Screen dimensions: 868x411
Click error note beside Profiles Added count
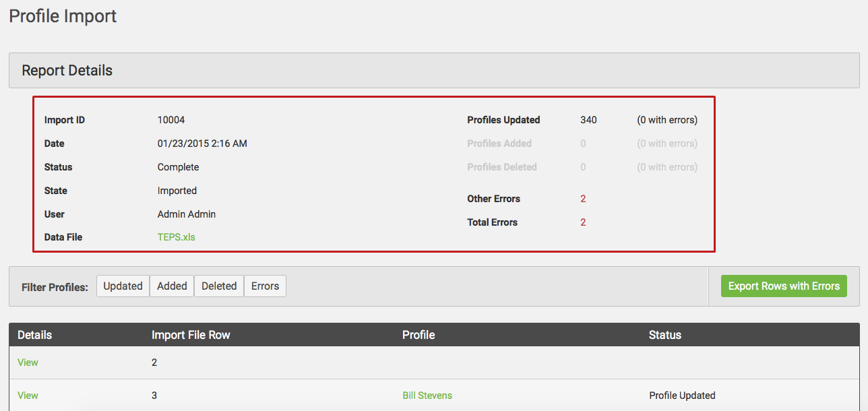coord(667,144)
